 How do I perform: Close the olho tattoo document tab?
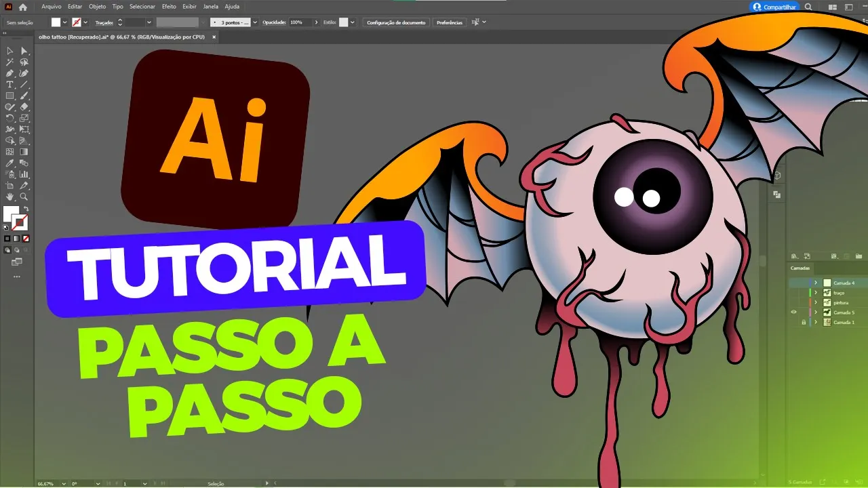coord(214,37)
